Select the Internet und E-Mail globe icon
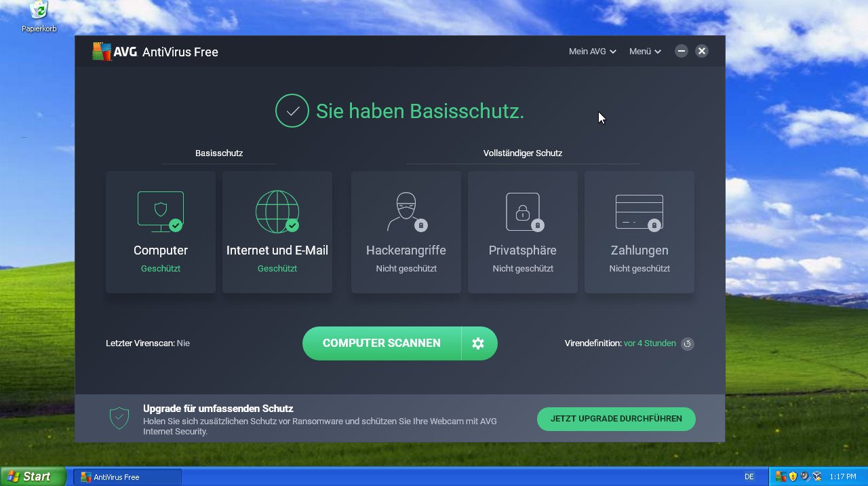This screenshot has width=868, height=486. (277, 210)
